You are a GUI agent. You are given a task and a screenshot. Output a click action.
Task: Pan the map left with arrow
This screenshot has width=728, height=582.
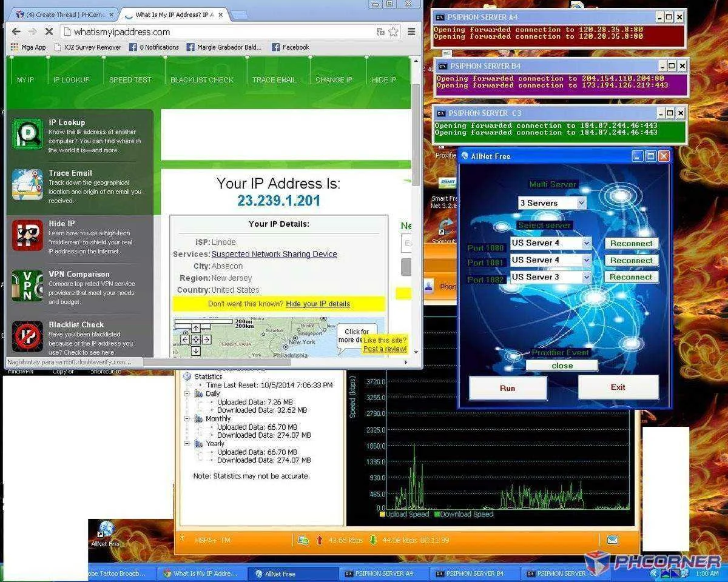point(186,339)
